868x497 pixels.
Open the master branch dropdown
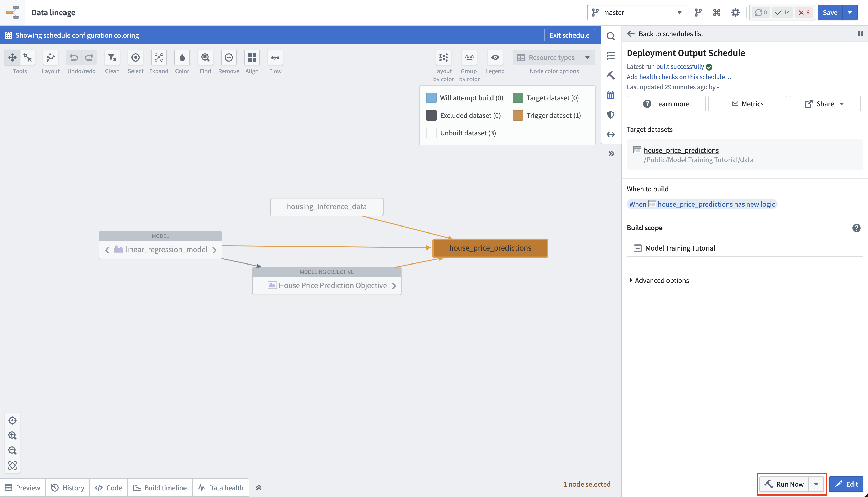click(x=637, y=13)
